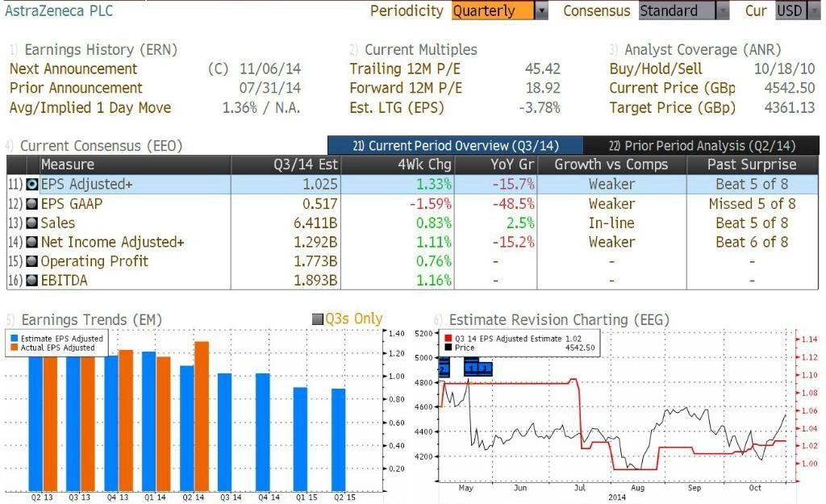Click the blue Q2 15 estimate EPS bar
This screenshot has width=826, height=504.
339,439
